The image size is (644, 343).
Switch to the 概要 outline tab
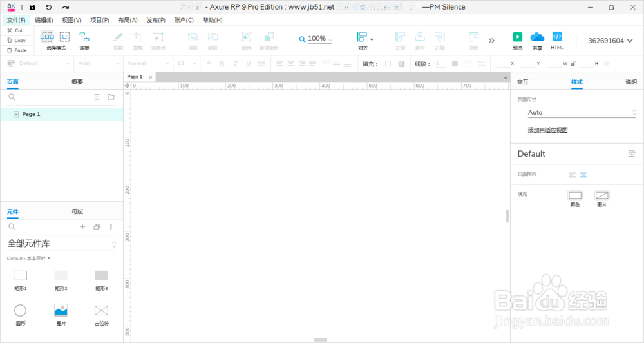[x=77, y=82]
